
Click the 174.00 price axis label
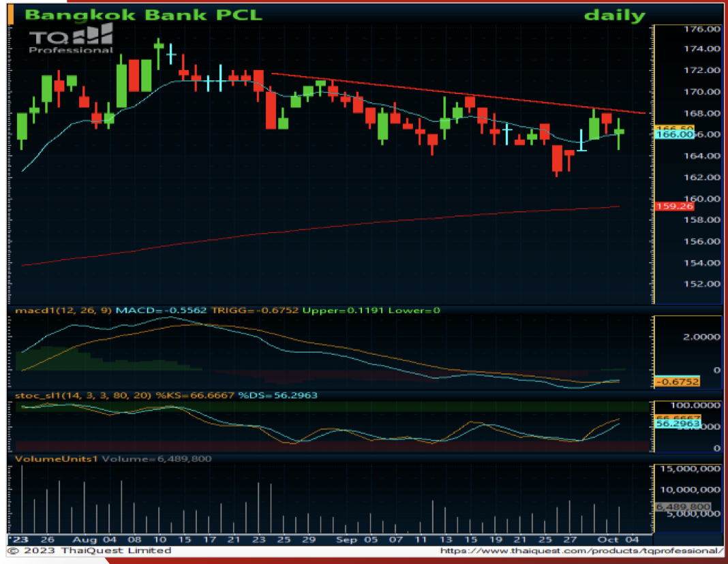[701, 48]
